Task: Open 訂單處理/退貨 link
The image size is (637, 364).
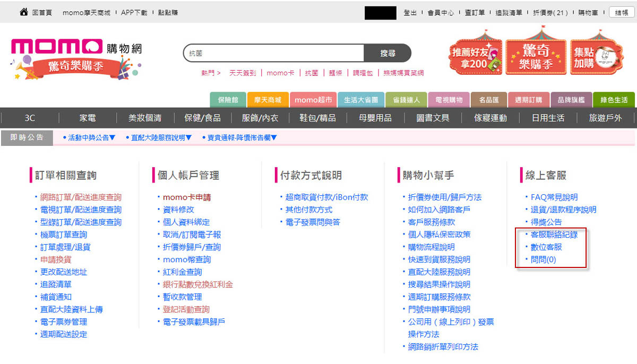Action: tap(65, 247)
